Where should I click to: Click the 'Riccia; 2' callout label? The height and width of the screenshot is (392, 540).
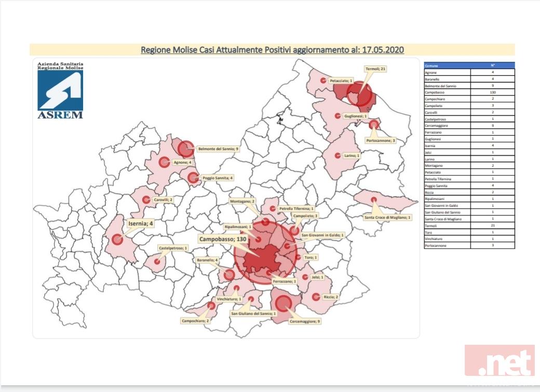[330, 297]
